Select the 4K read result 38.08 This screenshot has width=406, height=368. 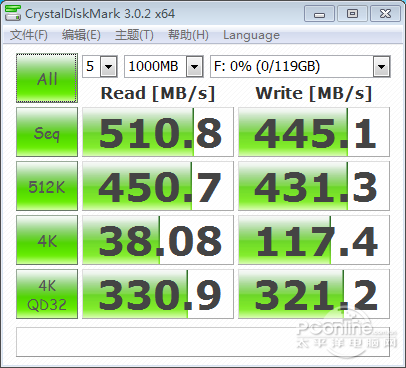click(158, 240)
